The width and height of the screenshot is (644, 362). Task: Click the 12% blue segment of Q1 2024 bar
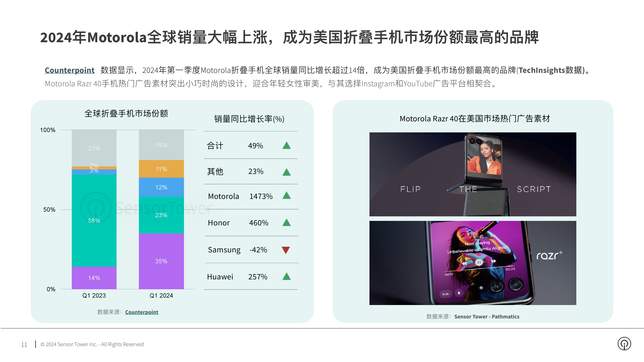click(x=161, y=187)
